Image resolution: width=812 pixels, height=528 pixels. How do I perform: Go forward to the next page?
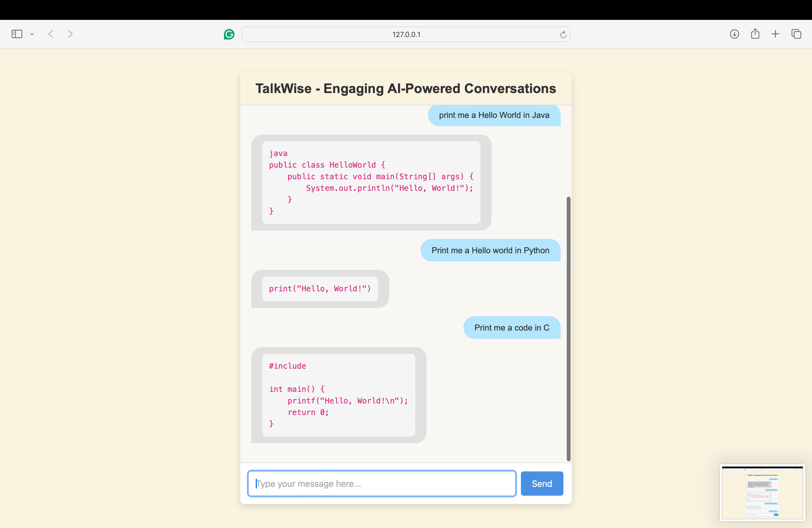(x=70, y=34)
